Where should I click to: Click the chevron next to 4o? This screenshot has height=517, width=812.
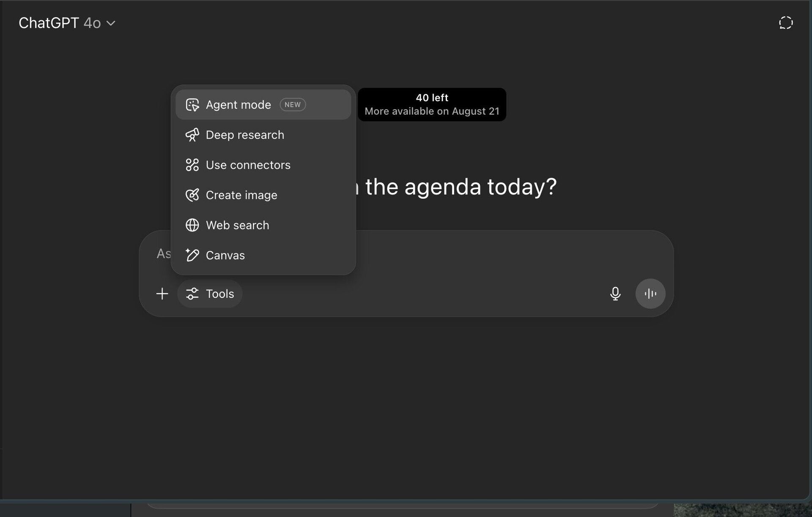tap(111, 23)
